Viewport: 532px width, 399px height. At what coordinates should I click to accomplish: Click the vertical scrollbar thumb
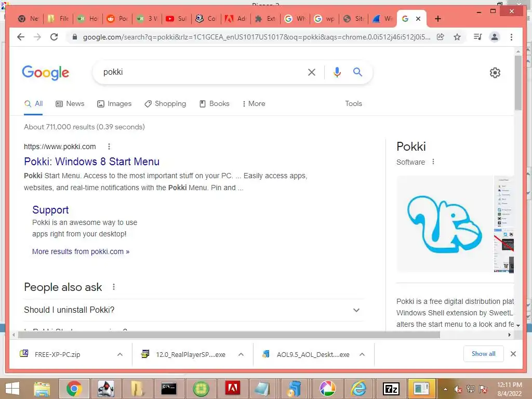pos(518,83)
